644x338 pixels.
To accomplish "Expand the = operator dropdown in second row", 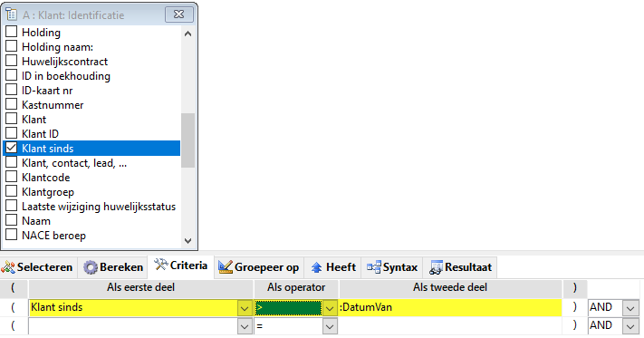I will click(330, 326).
